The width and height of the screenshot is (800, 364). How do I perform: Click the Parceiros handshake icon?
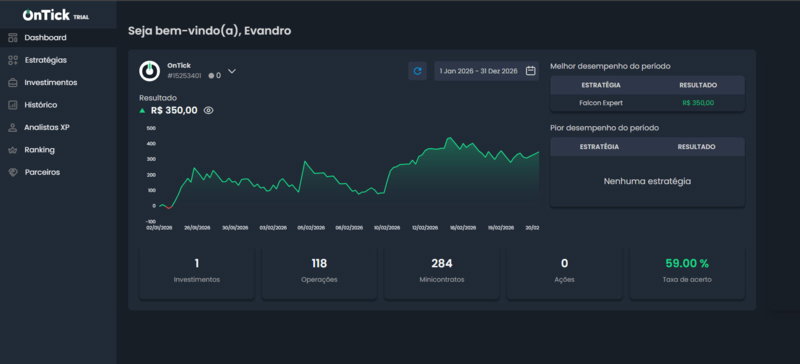click(x=13, y=173)
